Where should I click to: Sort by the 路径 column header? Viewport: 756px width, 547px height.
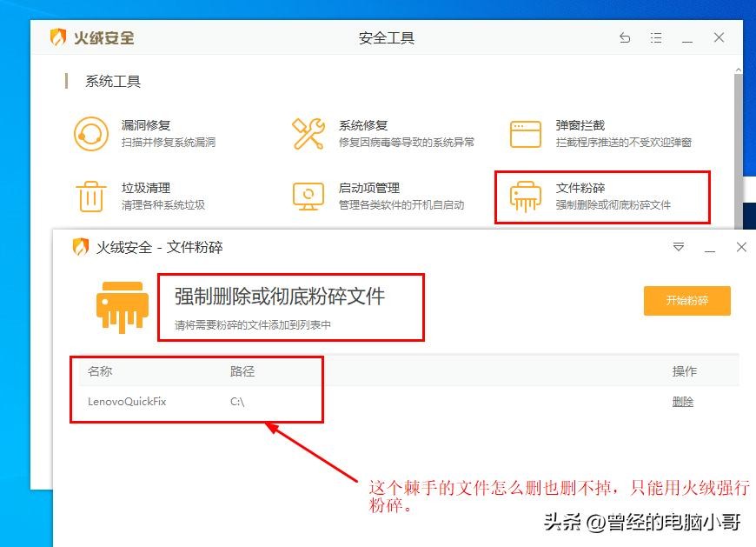tap(242, 371)
